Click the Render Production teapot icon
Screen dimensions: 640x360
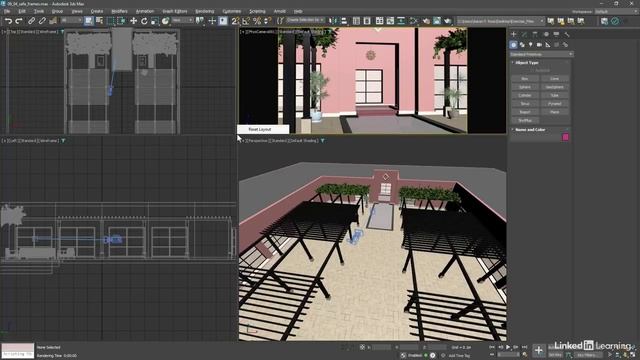[448, 21]
